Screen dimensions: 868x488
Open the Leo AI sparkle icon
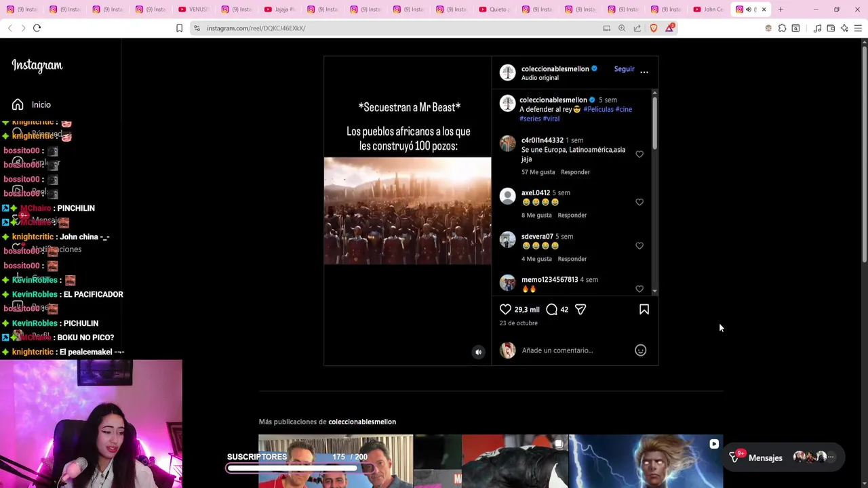844,28
